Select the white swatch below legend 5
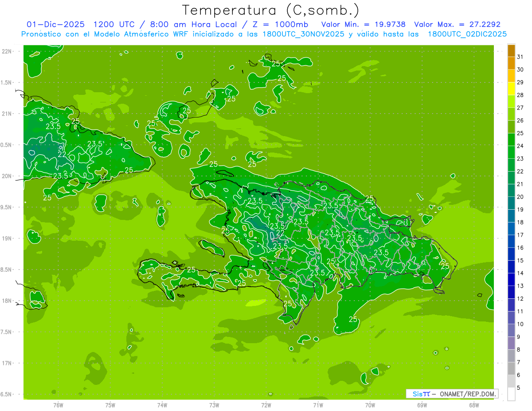532x411 pixels. [511, 394]
